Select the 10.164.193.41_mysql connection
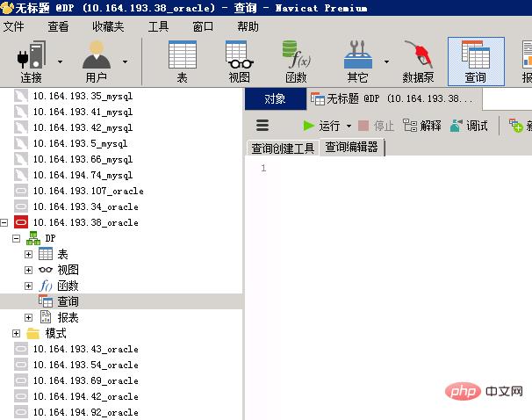 tap(83, 112)
